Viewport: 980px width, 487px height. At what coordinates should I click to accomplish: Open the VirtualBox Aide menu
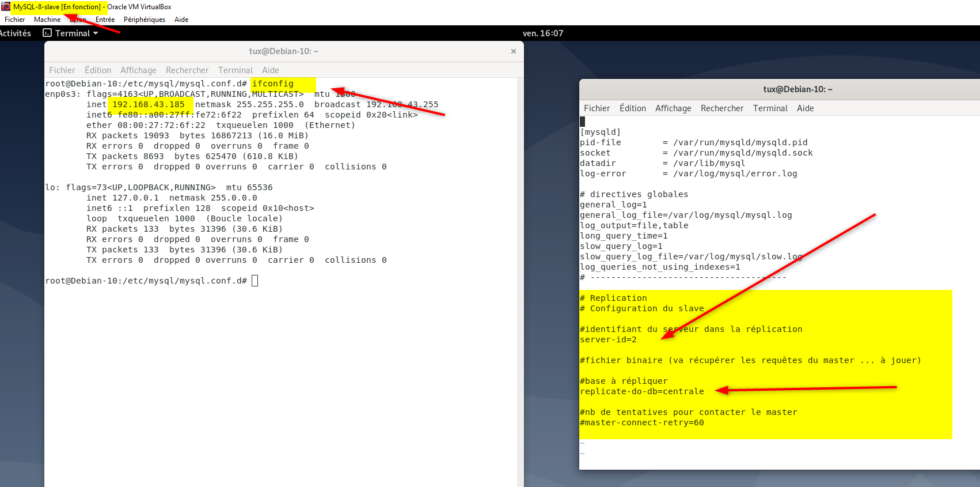coord(181,20)
